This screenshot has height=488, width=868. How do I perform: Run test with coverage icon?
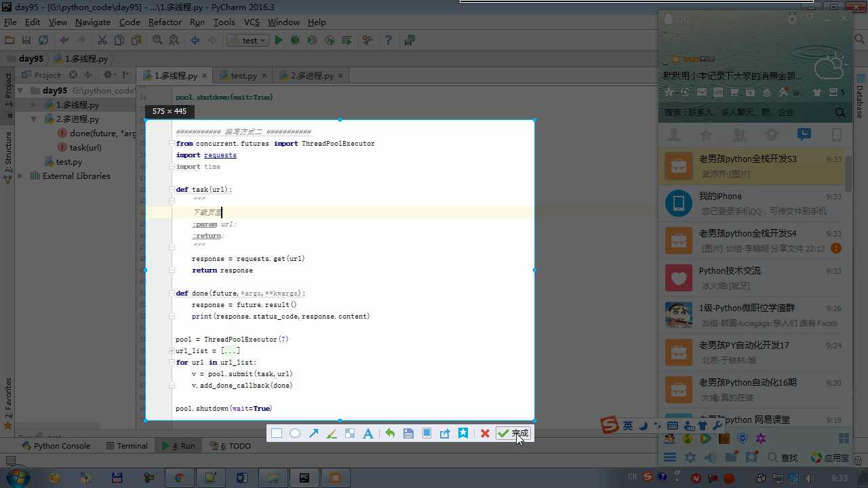pyautogui.click(x=312, y=41)
